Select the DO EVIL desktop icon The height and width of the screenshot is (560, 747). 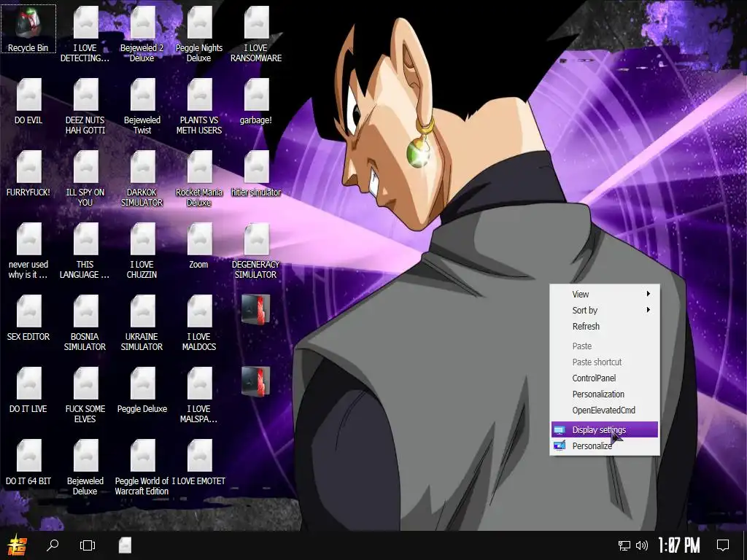pyautogui.click(x=28, y=102)
